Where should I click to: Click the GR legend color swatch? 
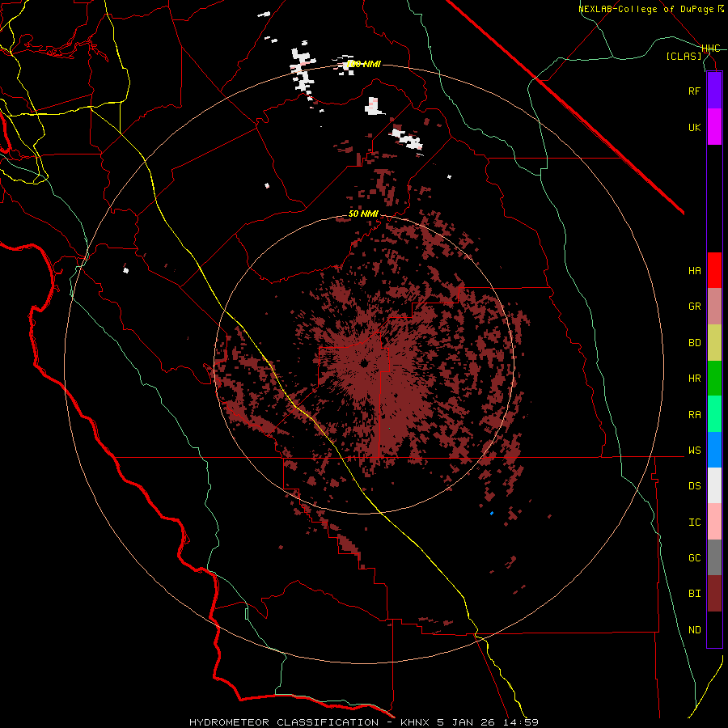(x=714, y=307)
